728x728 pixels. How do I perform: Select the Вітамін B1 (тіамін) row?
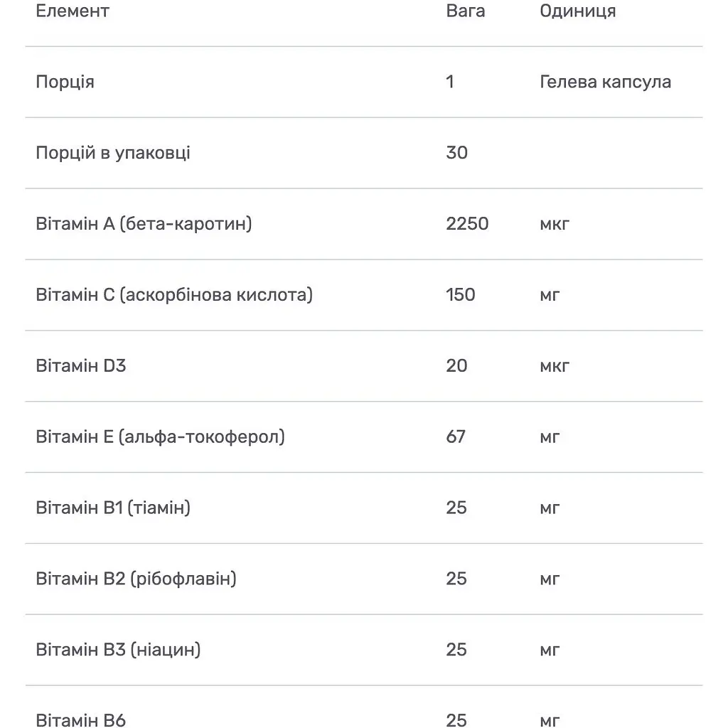click(364, 508)
